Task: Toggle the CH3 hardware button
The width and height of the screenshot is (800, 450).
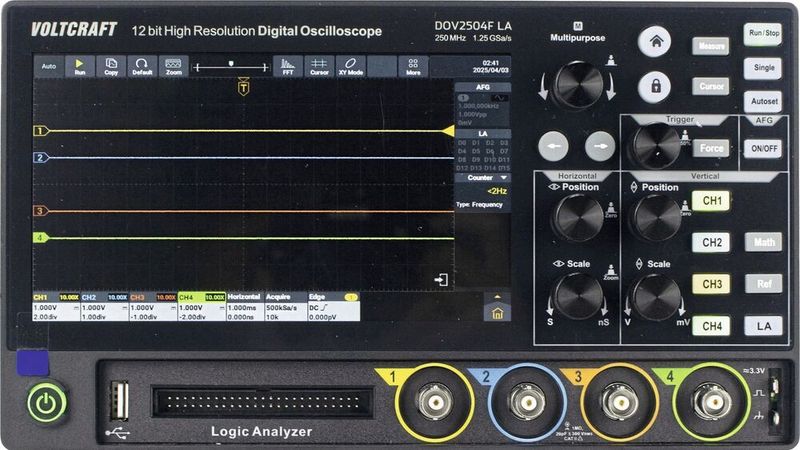Action: click(712, 284)
